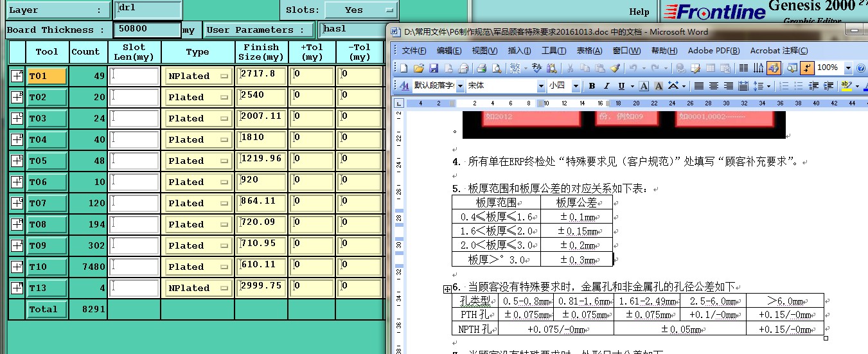Open the 插入(I) menu

coord(519,51)
